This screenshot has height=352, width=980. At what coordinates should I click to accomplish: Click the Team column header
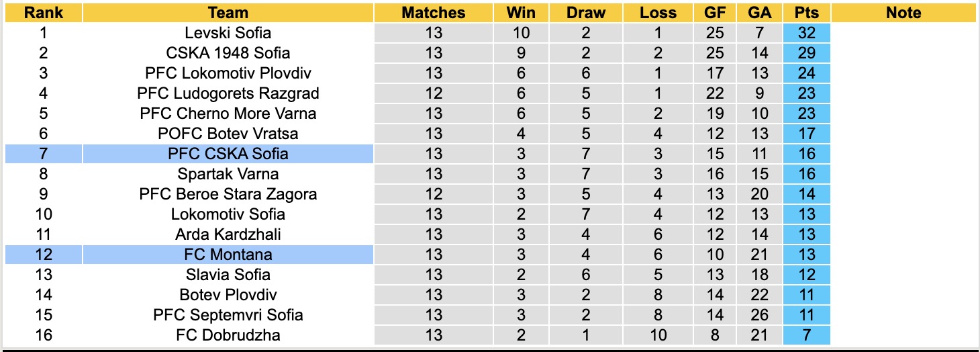tap(228, 13)
